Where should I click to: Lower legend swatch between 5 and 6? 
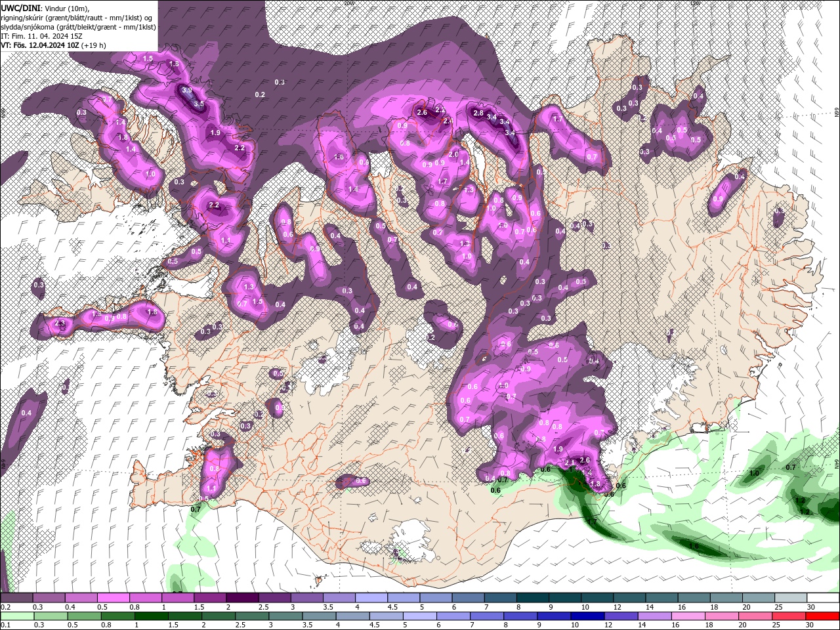click(420, 616)
